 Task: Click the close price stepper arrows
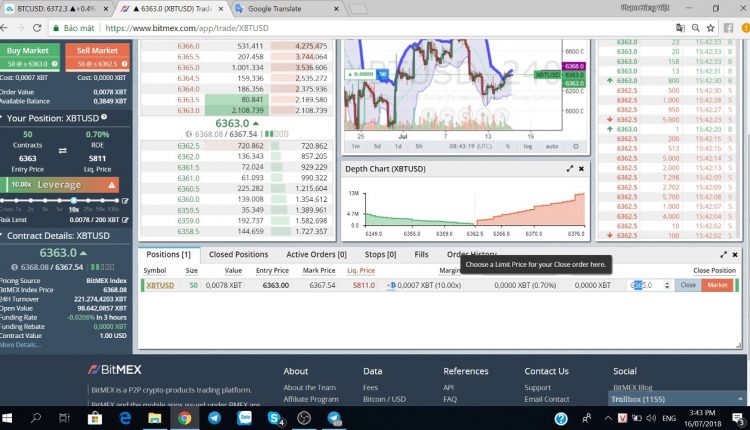pyautogui.click(x=667, y=285)
